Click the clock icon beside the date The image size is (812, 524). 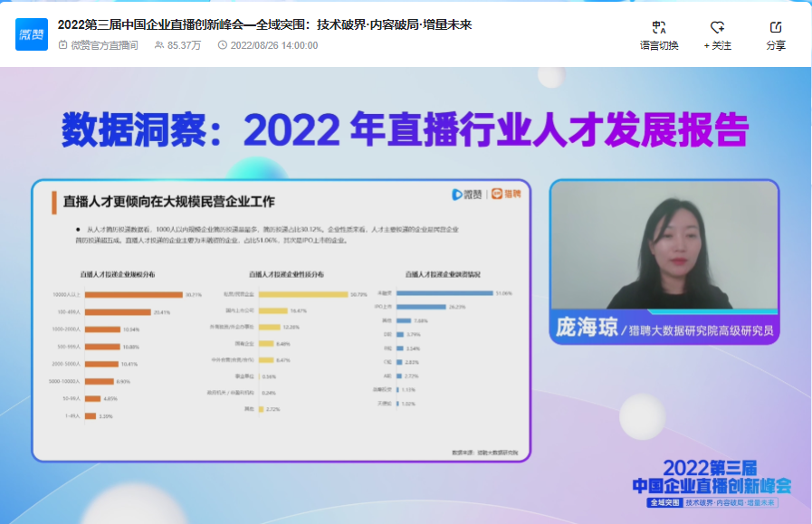(x=222, y=45)
